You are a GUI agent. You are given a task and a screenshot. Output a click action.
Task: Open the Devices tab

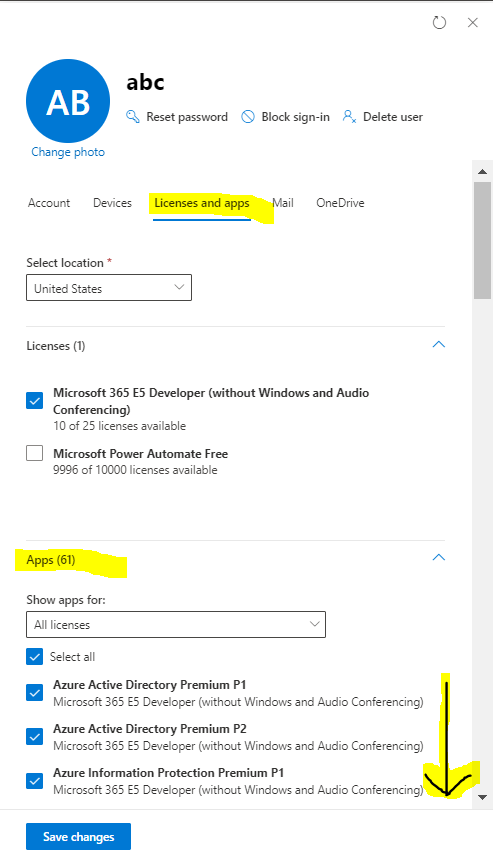click(113, 203)
